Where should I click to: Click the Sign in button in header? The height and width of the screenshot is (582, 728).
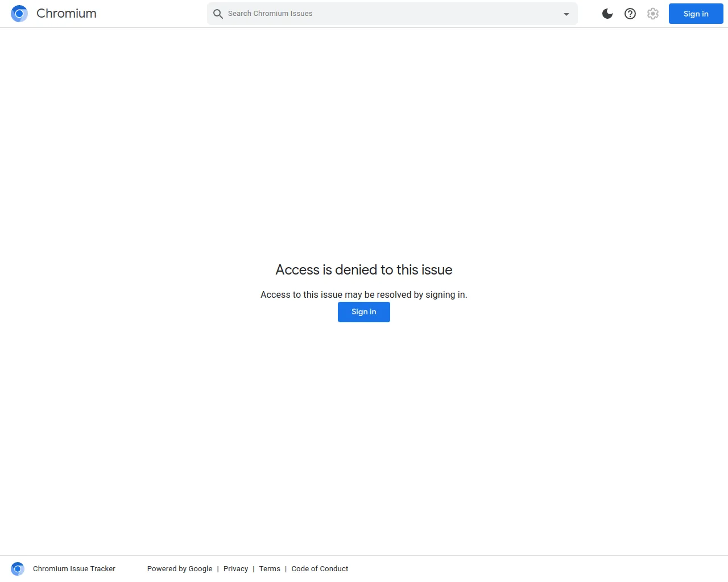(696, 14)
